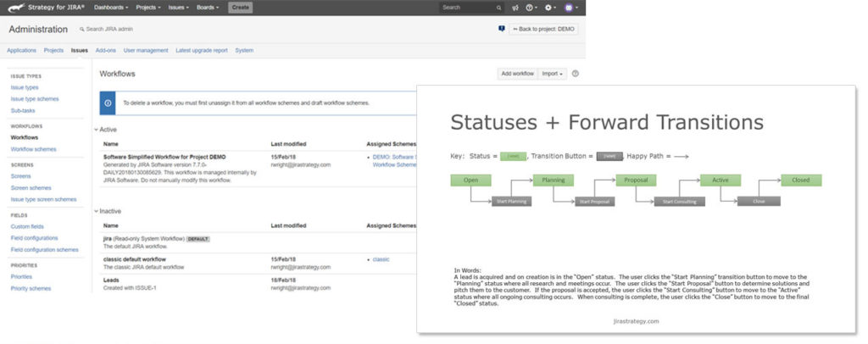Screen dimensions: 868x344
Task: Open Sub-tasks in sidebar
Action: (23, 111)
